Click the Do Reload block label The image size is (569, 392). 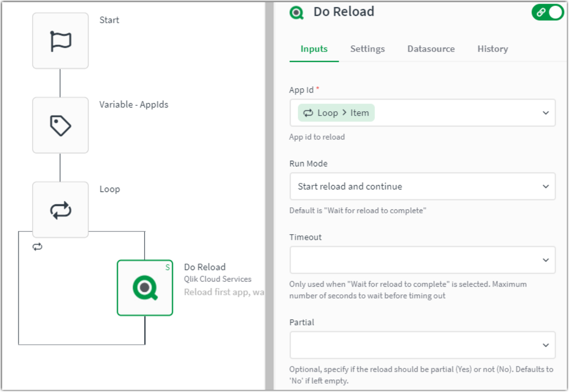(x=205, y=267)
